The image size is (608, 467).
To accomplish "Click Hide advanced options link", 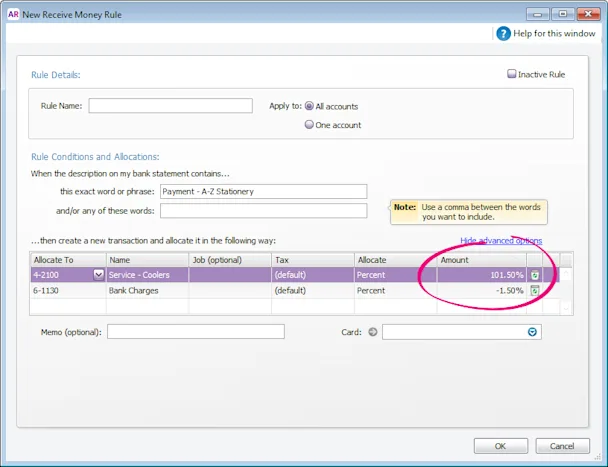I will coord(501,240).
